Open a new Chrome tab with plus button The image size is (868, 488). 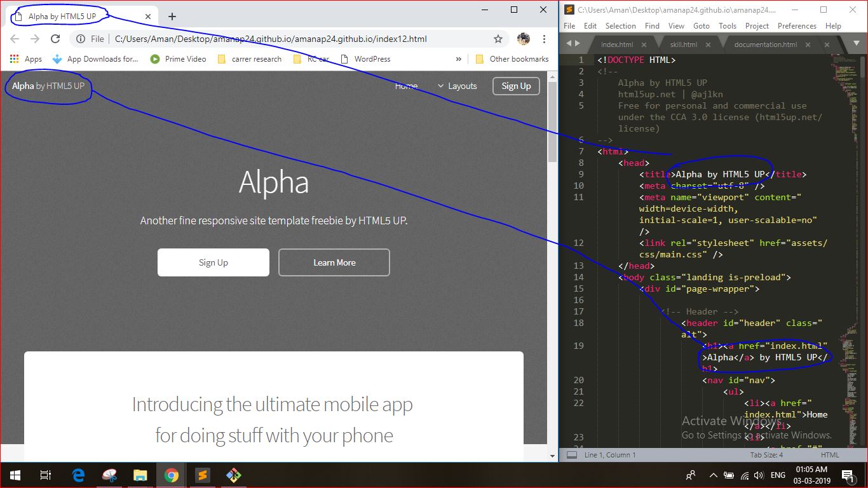[172, 17]
